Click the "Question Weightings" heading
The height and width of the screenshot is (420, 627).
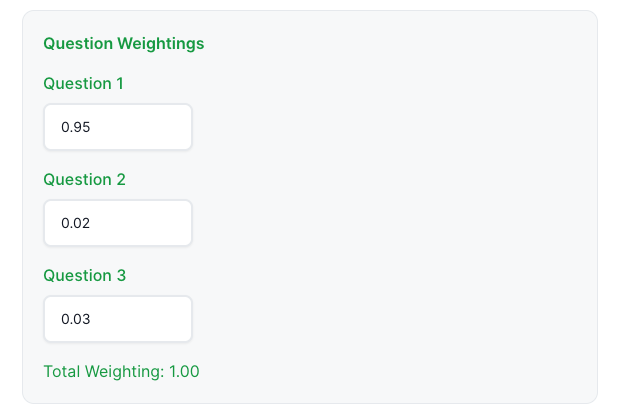click(124, 44)
